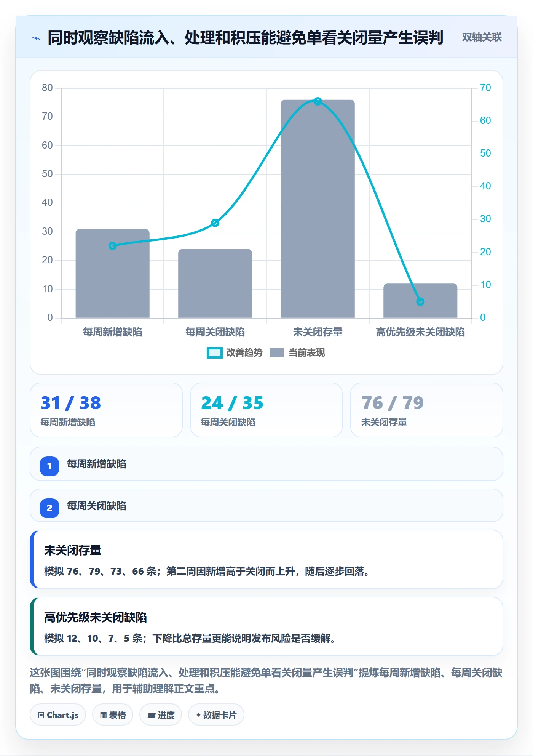Screen dimensions: 533x756
Task: Click the tallest gray bar for 未关闭存量
Action: coord(318,209)
